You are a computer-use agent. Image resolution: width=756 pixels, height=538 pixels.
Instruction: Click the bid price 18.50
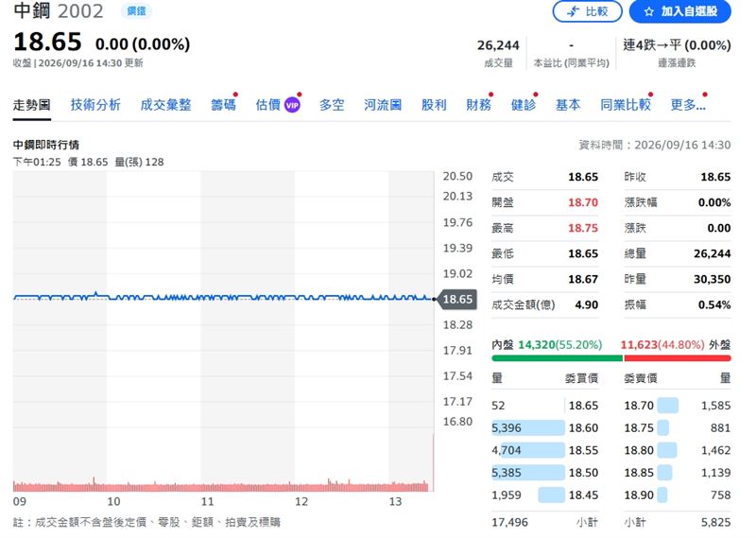(x=583, y=473)
